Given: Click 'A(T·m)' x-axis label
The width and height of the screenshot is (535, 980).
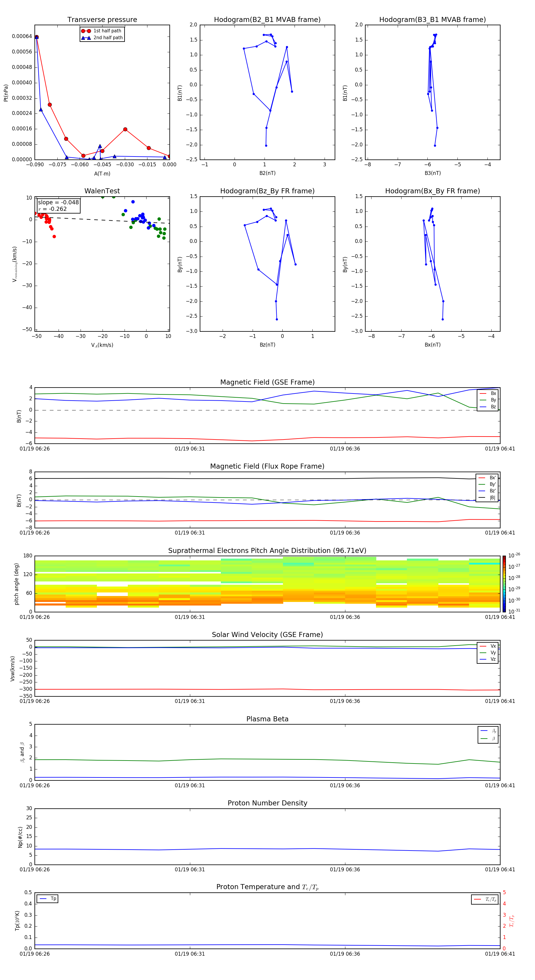Looking at the screenshot, I should pos(102,174).
